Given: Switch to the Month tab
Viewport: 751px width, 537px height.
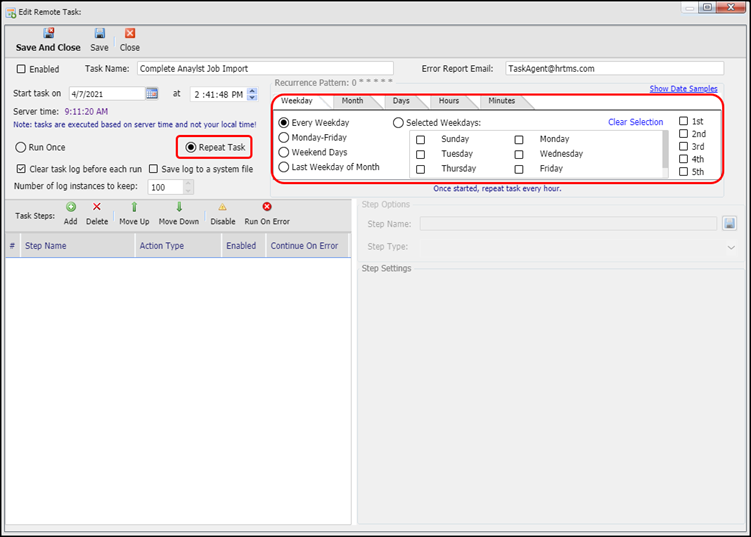Looking at the screenshot, I should click(353, 101).
